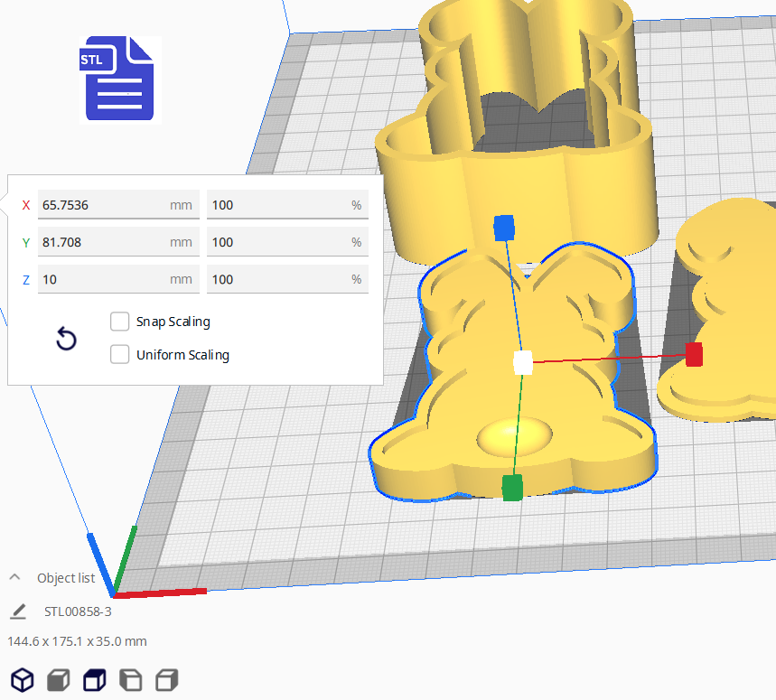Image resolution: width=776 pixels, height=700 pixels.
Task: Click the pencil icon to rename the job
Action: pos(18,611)
